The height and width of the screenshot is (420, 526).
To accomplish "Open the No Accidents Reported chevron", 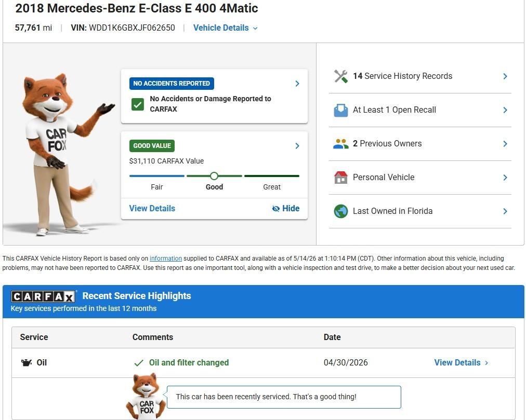I will (297, 84).
